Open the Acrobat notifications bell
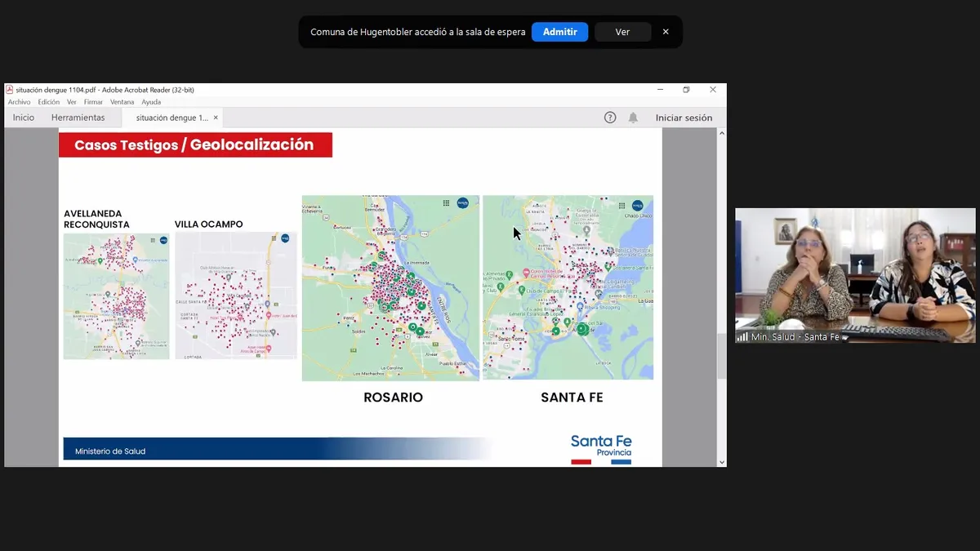980x551 pixels. coord(633,117)
